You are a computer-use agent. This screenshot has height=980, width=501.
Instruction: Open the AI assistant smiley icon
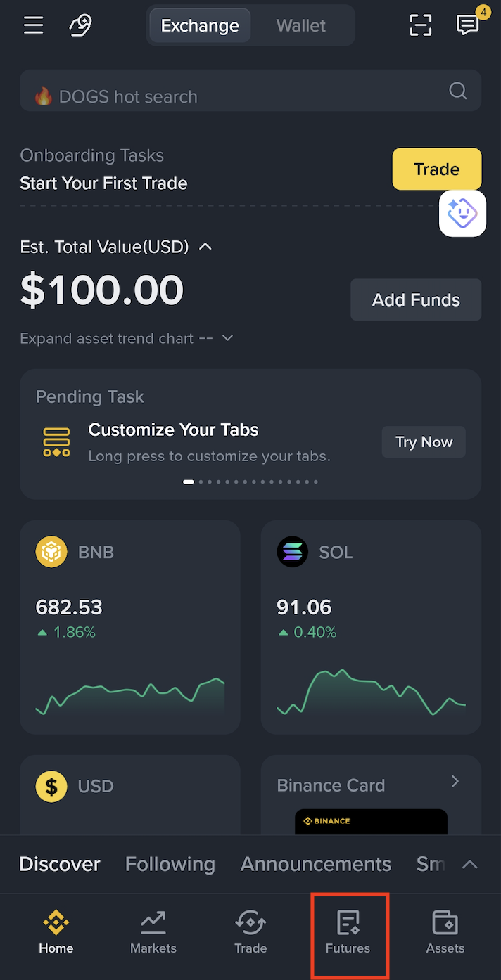(x=462, y=213)
